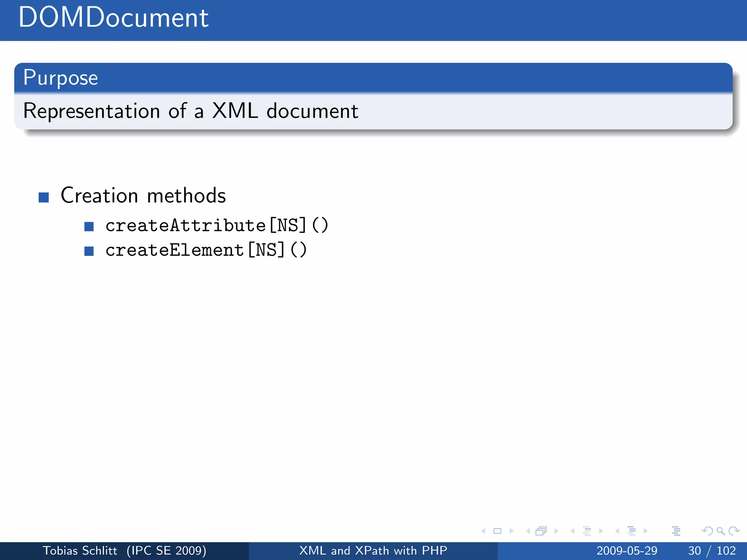
Task: Click the author name Tobias Schlitt in the footer
Action: click(80, 551)
